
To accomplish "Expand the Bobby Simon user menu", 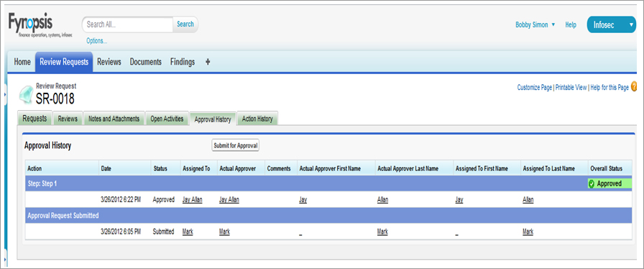I will (x=535, y=24).
